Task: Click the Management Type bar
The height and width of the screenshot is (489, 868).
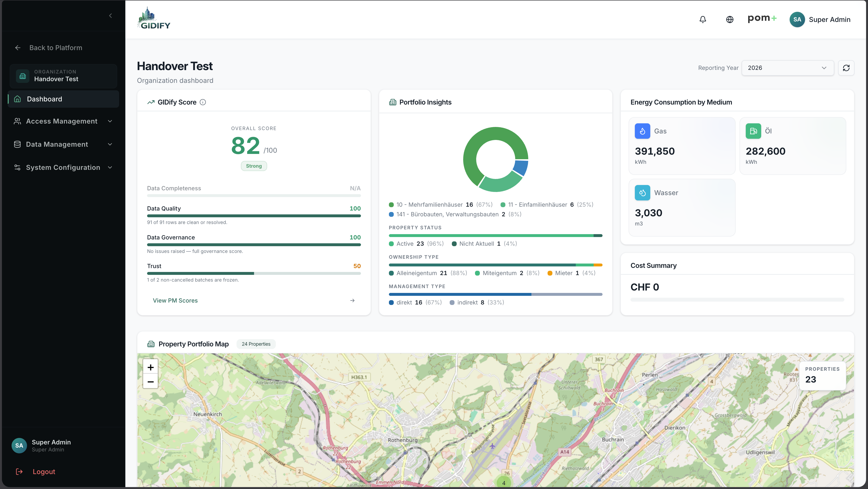Action: pyautogui.click(x=495, y=294)
